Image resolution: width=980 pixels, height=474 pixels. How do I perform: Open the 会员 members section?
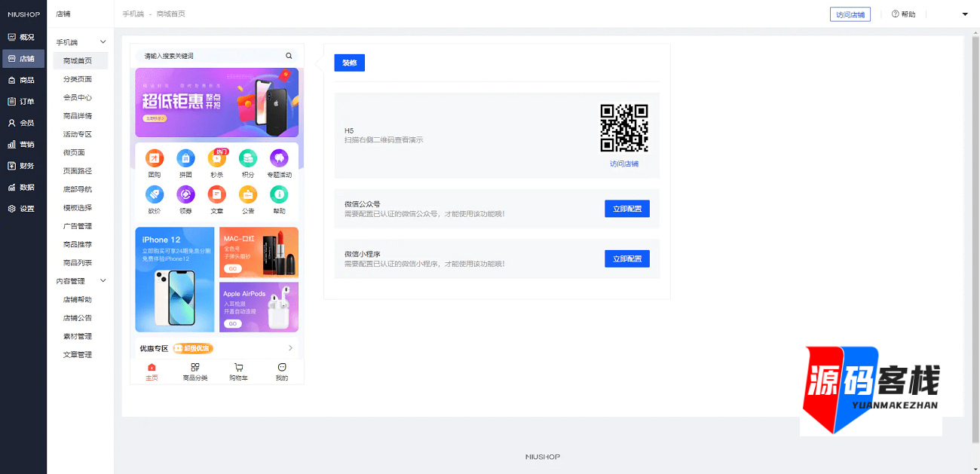tap(22, 123)
